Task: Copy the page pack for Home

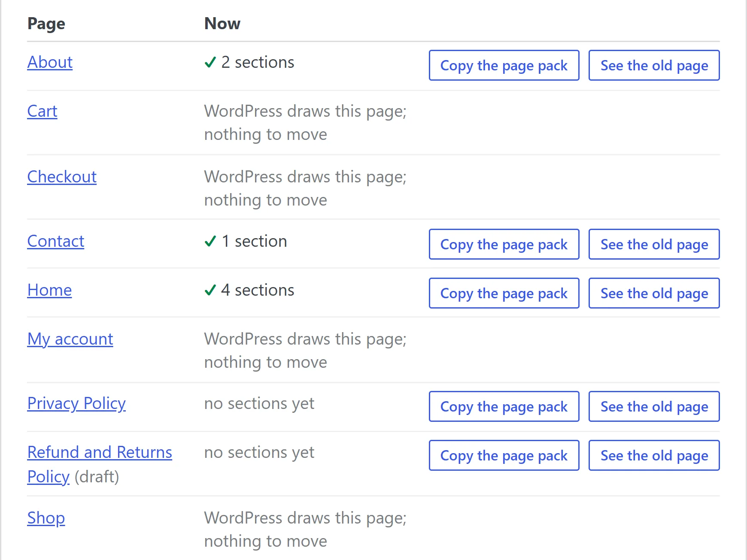Action: pos(504,293)
